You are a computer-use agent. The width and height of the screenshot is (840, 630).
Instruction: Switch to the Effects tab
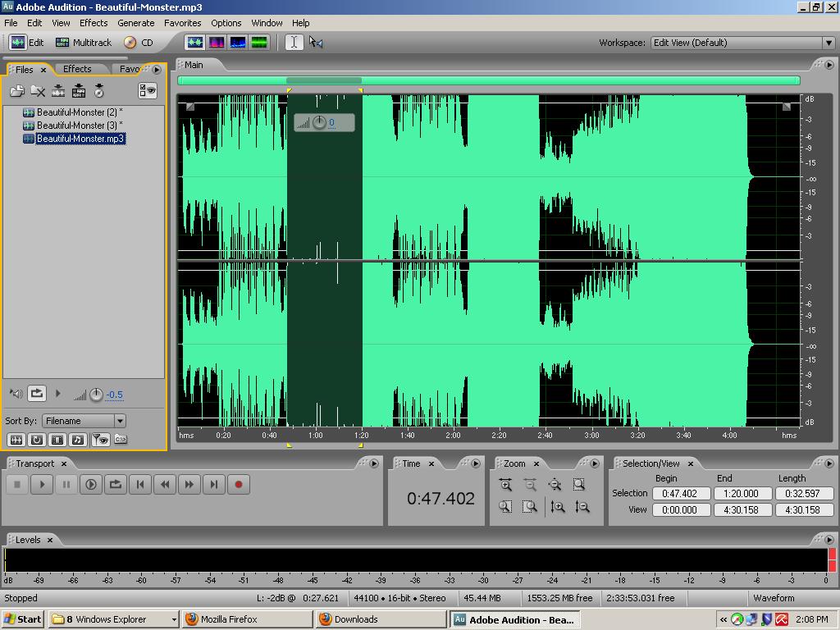(77, 69)
